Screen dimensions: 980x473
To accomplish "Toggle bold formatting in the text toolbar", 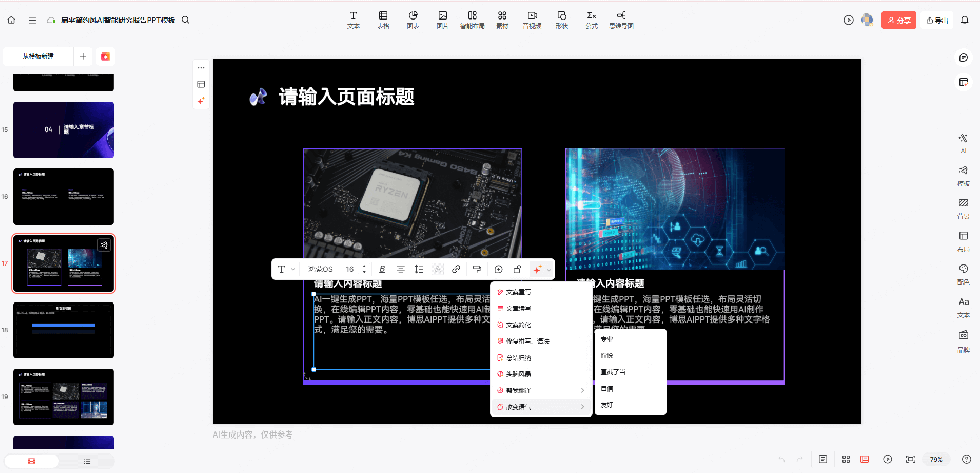I will pyautogui.click(x=382, y=269).
